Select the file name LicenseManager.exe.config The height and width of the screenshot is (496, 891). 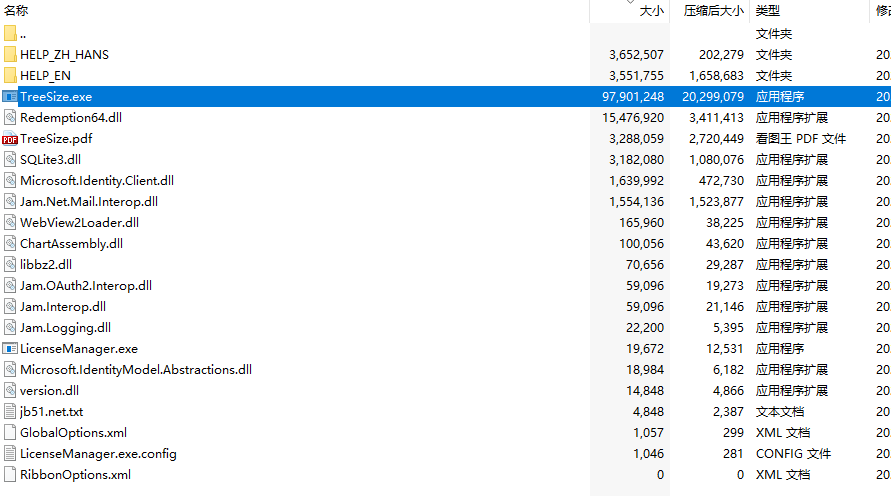pos(98,454)
